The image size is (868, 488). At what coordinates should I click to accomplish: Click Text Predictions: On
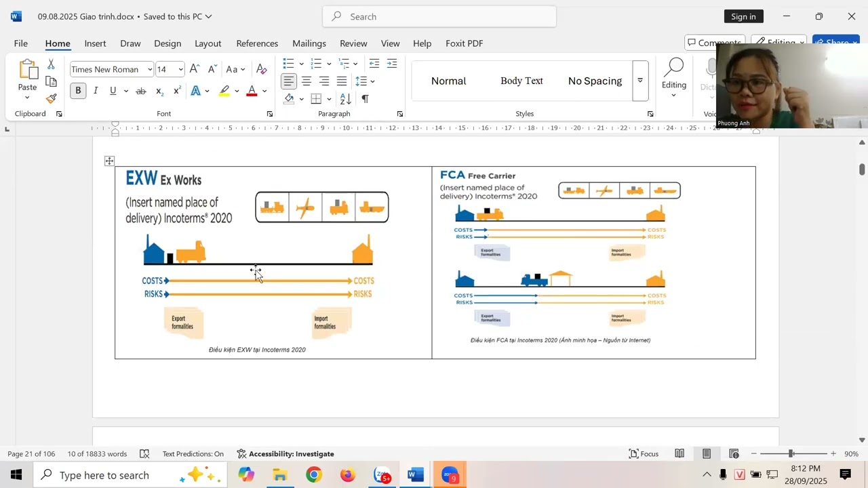[x=193, y=453]
